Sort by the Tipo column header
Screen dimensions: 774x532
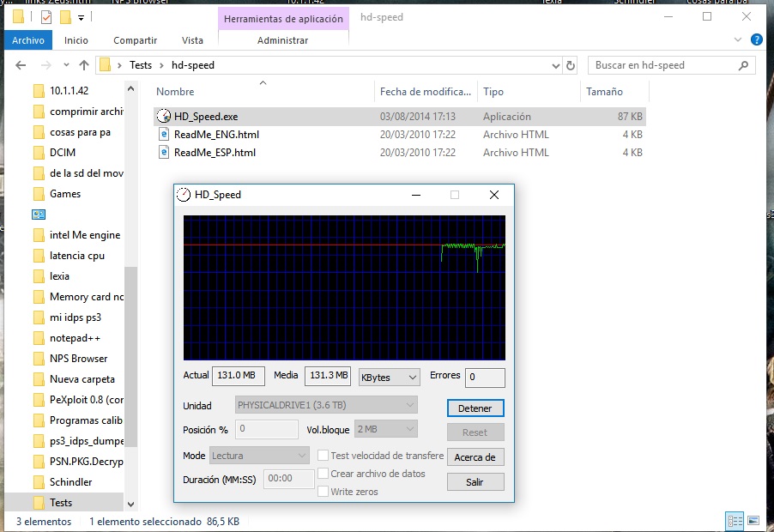coord(493,91)
